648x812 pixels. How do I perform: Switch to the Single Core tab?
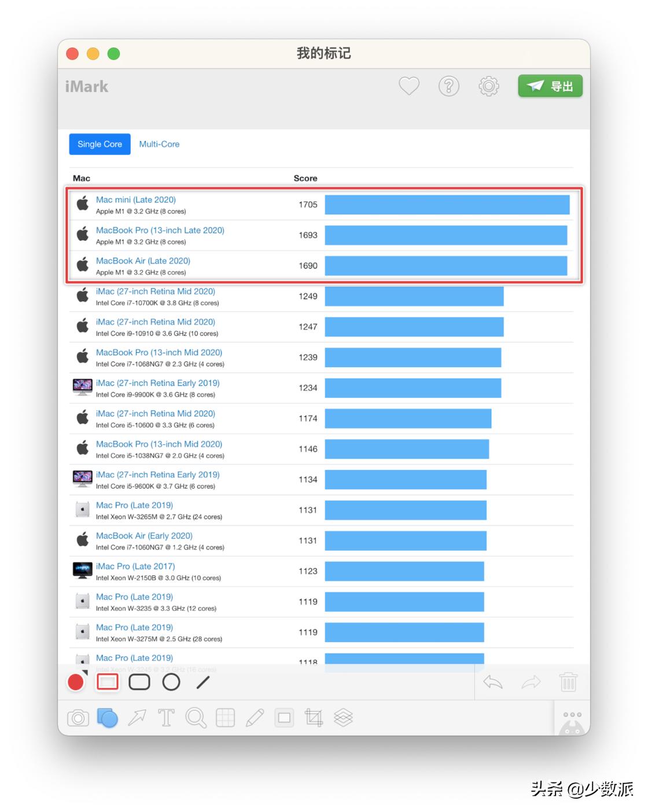100,144
